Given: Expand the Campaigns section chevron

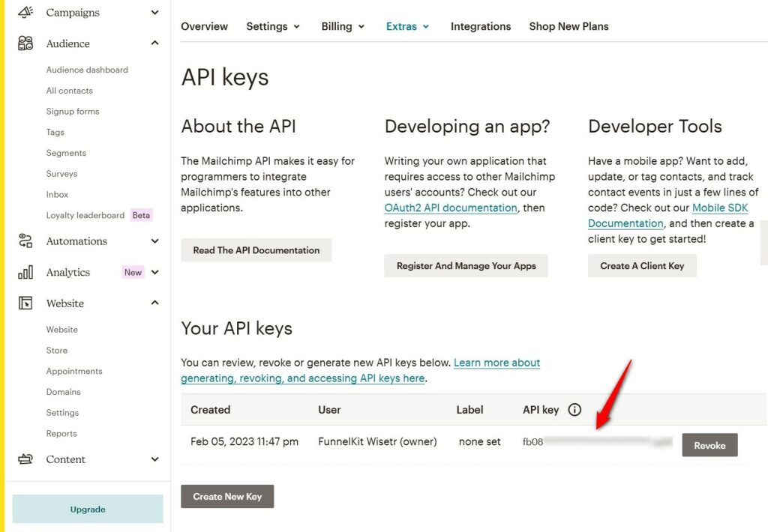Looking at the screenshot, I should pyautogui.click(x=154, y=12).
